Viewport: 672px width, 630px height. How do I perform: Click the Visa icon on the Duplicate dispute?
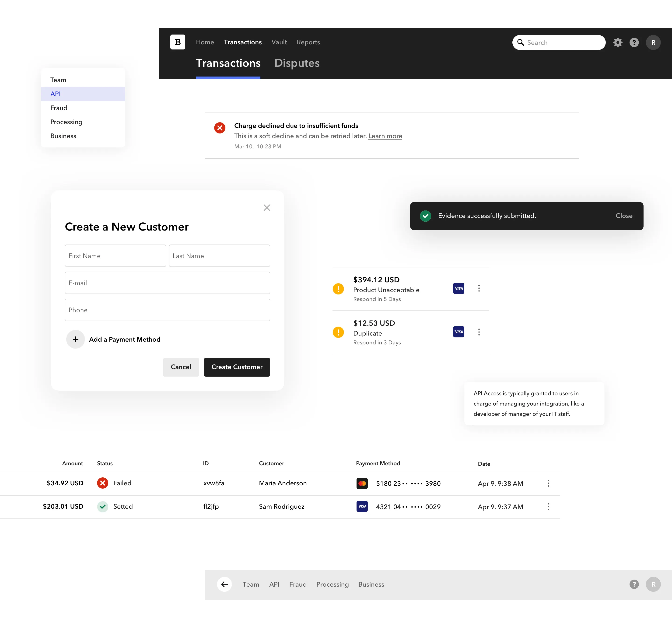(458, 332)
